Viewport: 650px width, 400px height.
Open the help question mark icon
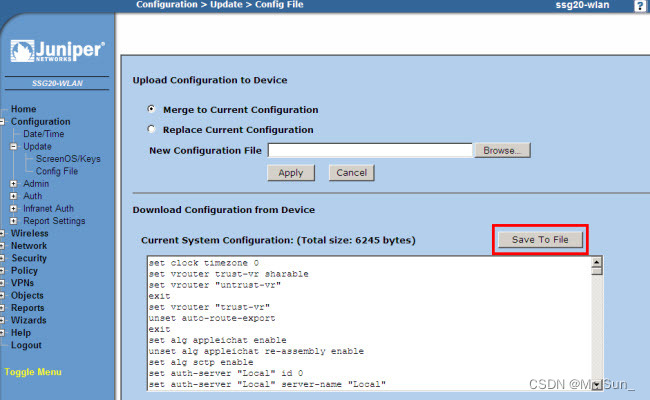pos(639,6)
